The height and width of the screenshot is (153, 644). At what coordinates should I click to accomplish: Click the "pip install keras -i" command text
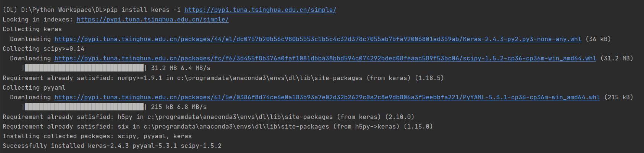point(144,10)
